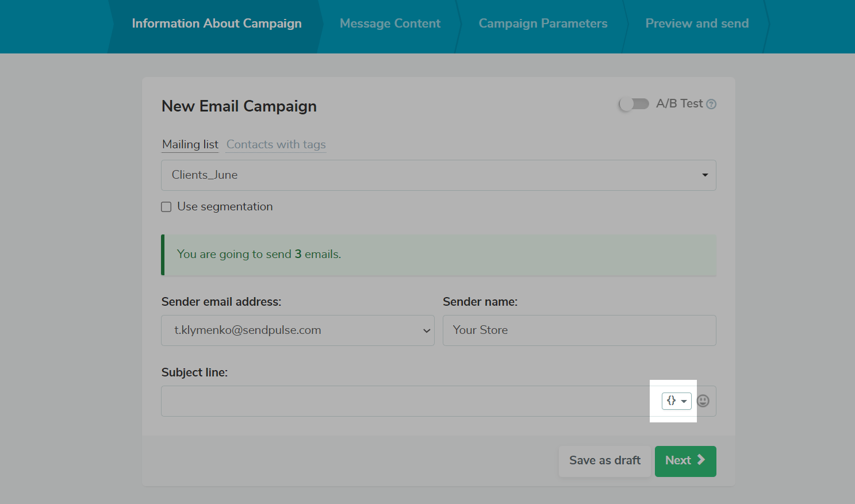Jump to the Preview and send step

tap(697, 24)
